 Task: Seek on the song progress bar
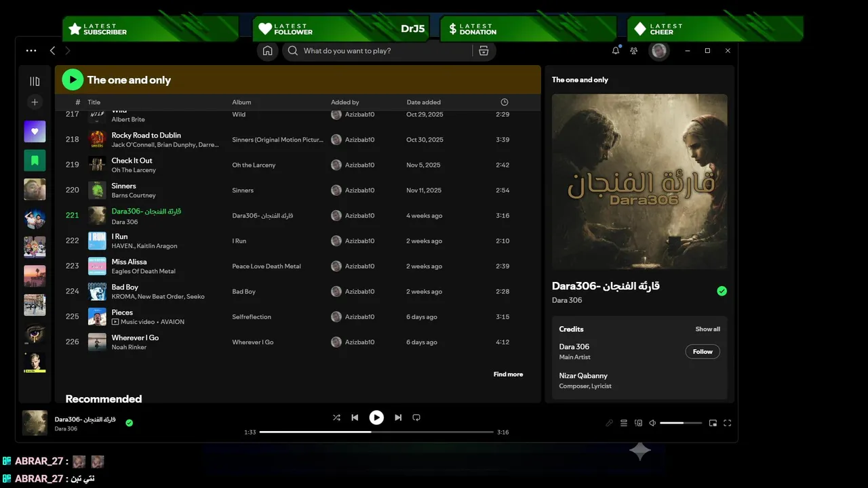(x=376, y=432)
